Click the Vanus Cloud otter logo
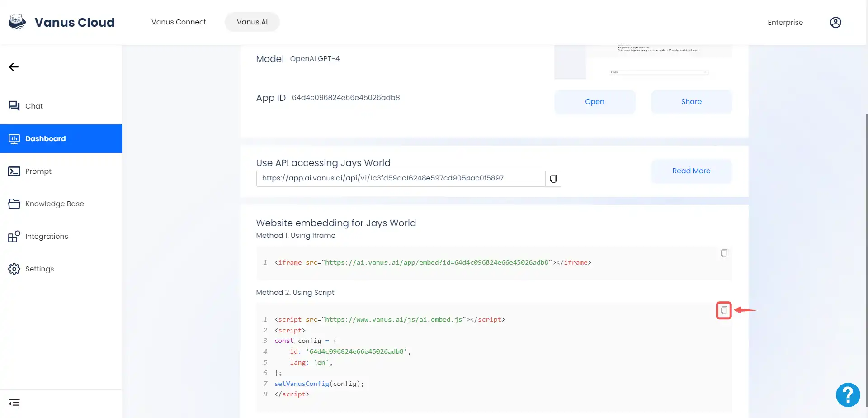Viewport: 868px width, 418px height. pyautogui.click(x=17, y=22)
